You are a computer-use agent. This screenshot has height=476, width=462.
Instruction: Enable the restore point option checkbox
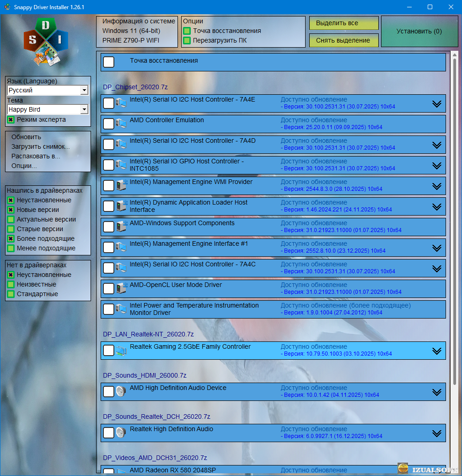[x=187, y=31]
